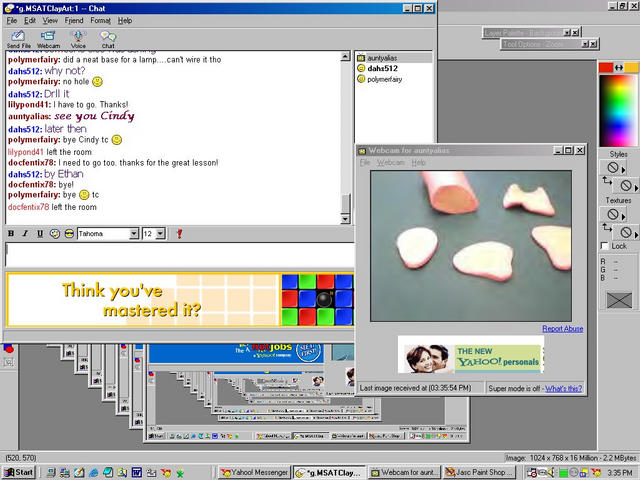The width and height of the screenshot is (640, 480).
Task: Open the Webcam toolbar icon in chat
Action: [x=48, y=40]
